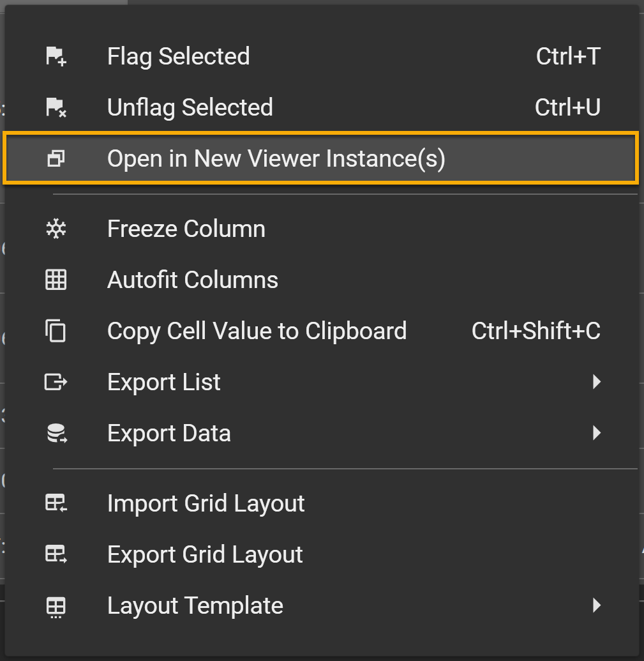
Task: Click the Export Grid Layout table icon
Action: click(x=56, y=555)
